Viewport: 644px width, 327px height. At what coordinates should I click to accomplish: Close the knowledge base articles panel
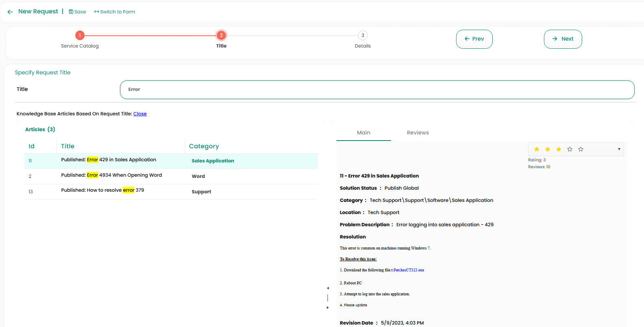point(140,114)
